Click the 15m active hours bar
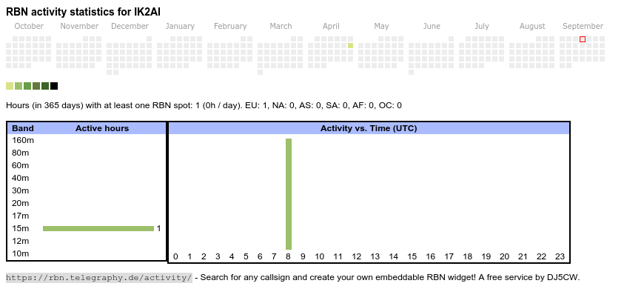The width and height of the screenshot is (644, 289). pyautogui.click(x=98, y=228)
